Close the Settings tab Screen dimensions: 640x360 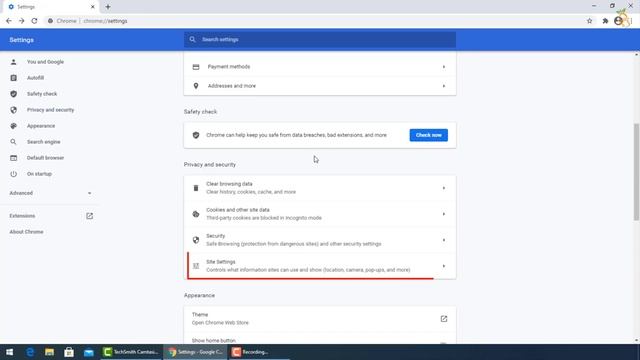coord(93,7)
